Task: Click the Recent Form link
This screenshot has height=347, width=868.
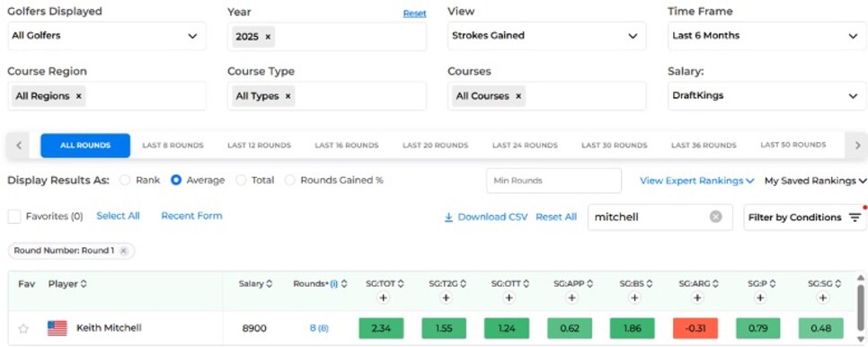Action: [x=191, y=216]
